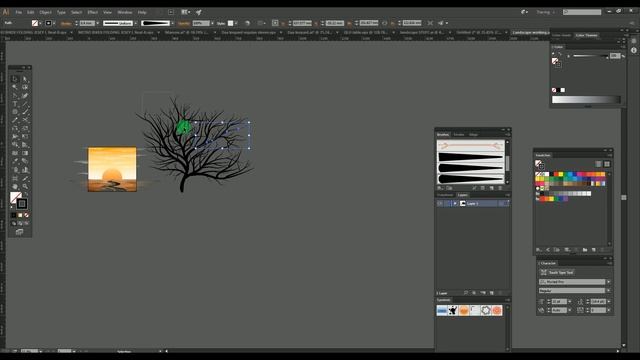640x360 pixels.
Task: Switch to the Color Themes tab
Action: [x=586, y=36]
